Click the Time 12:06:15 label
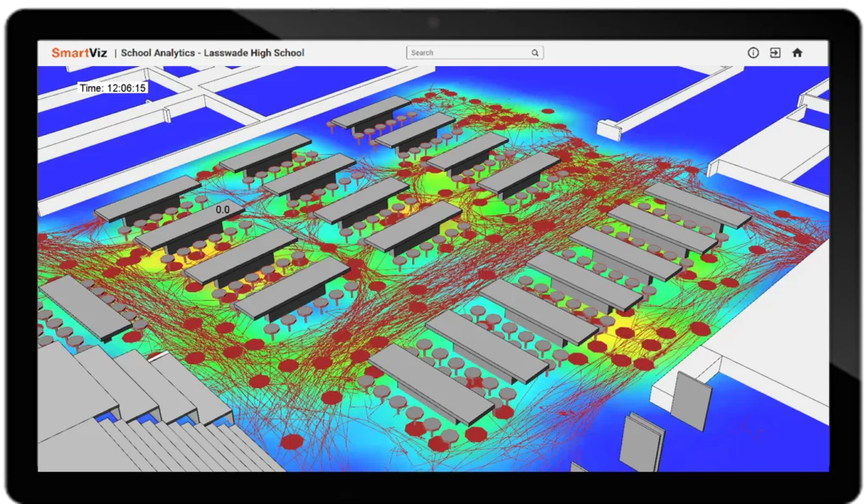Viewport: 868px width, 504px height. (113, 87)
